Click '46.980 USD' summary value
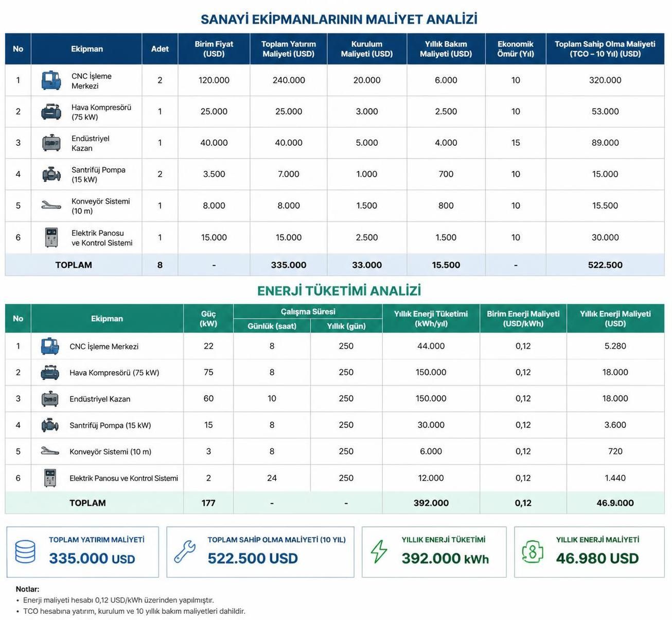This screenshot has height=620, width=672. (597, 558)
